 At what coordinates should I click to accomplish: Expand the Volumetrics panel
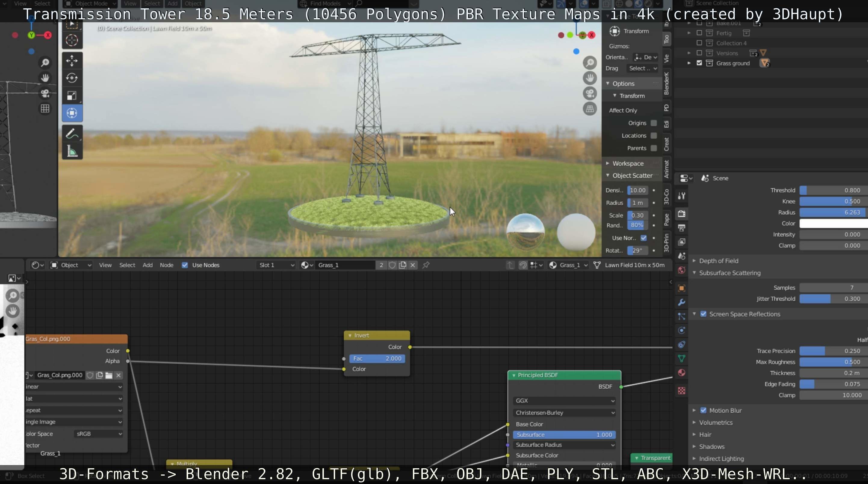tap(715, 422)
